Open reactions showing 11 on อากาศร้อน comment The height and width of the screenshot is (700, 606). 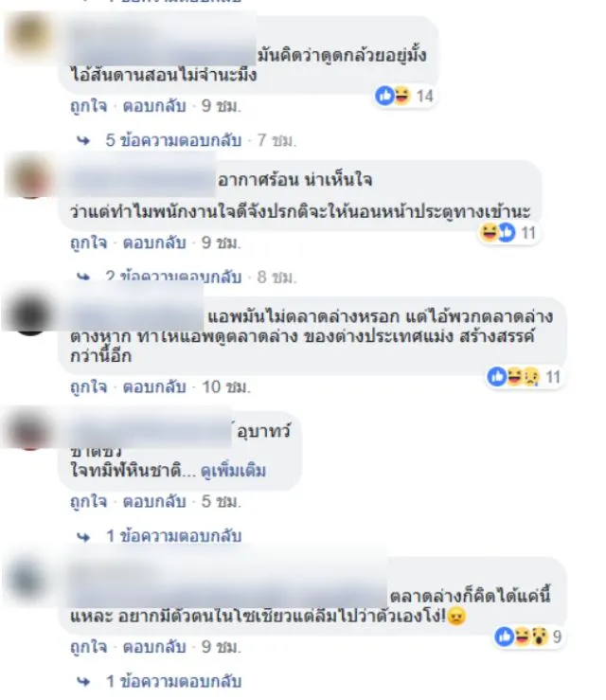coord(508,233)
